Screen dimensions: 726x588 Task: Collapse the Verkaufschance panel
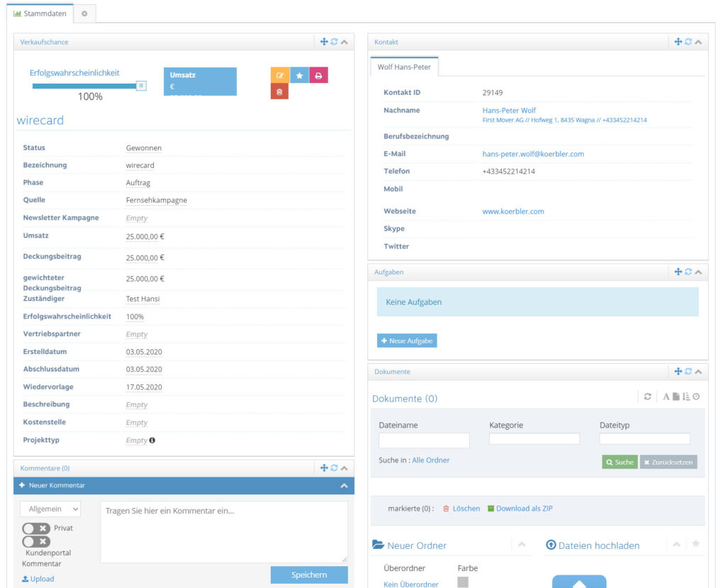345,42
